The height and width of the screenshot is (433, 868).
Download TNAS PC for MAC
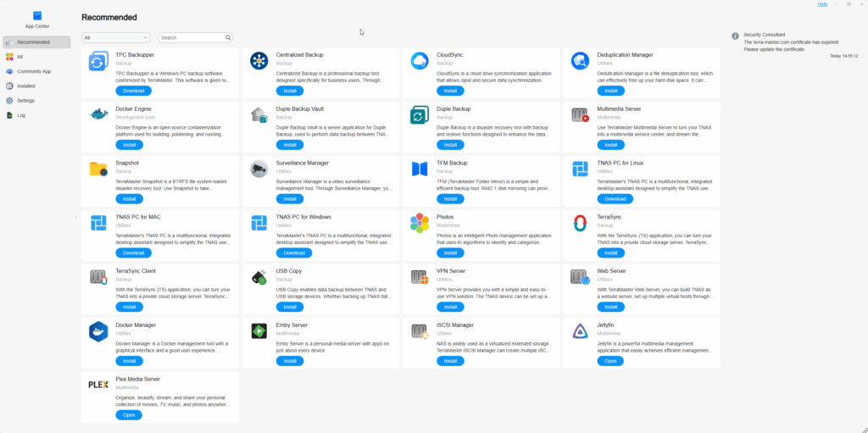point(133,253)
